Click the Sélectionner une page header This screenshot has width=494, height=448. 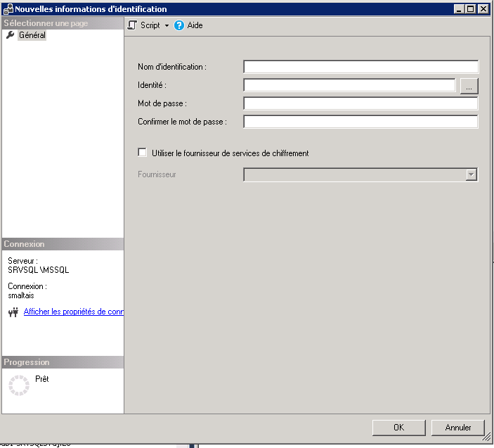[63, 23]
